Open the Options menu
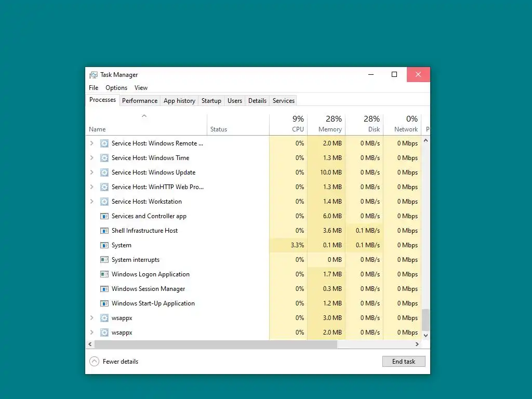 pos(116,87)
